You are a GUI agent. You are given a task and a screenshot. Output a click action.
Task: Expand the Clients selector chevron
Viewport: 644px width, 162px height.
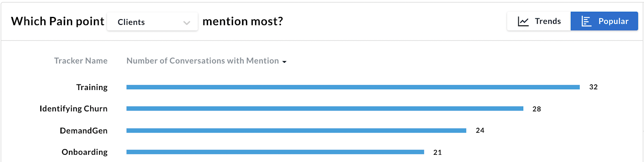pos(186,23)
